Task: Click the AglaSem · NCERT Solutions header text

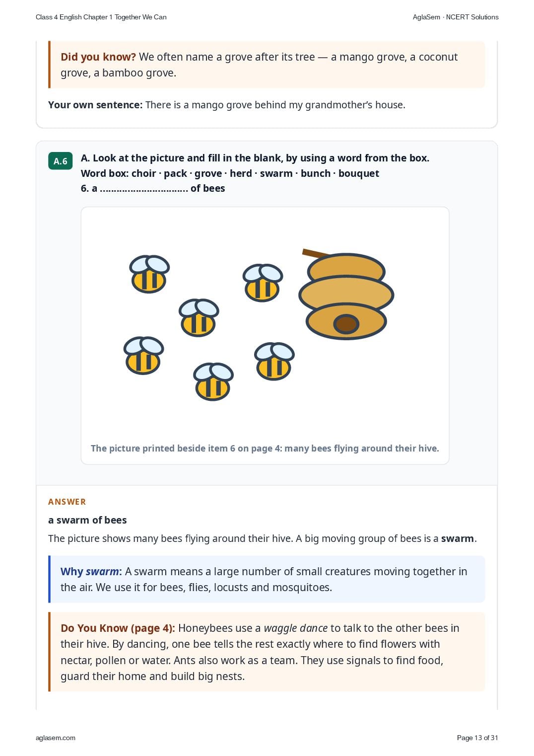Action: click(x=456, y=17)
